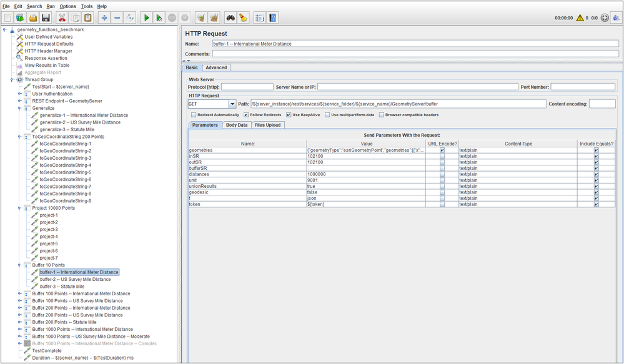Click the Cut scissors icon

62,18
